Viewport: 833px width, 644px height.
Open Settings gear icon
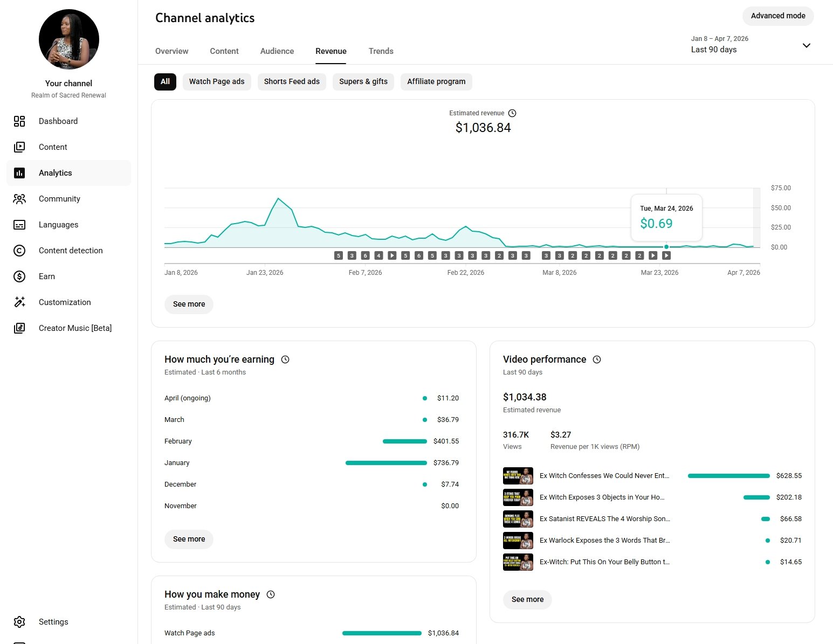19,622
